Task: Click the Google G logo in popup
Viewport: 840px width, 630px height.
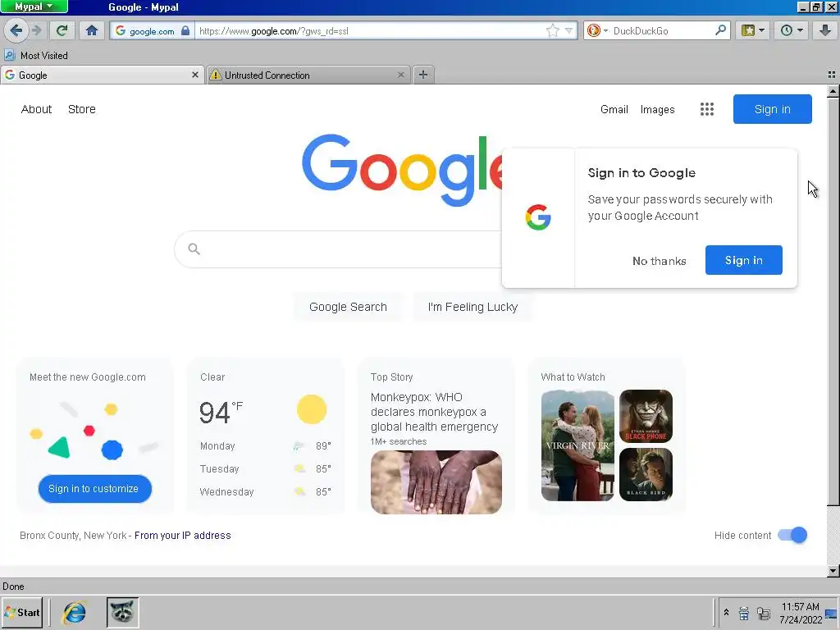Action: click(x=538, y=217)
